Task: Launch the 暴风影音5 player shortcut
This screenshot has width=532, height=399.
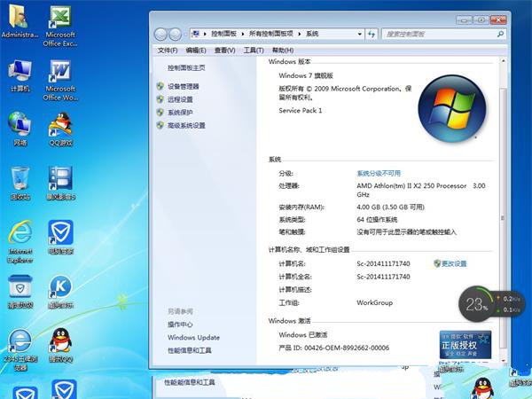Action: [60, 184]
